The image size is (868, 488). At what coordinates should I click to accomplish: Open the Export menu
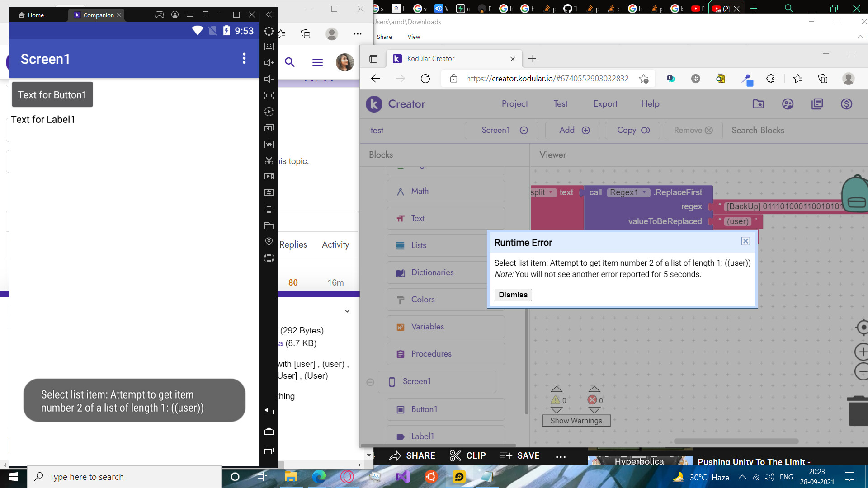point(605,104)
